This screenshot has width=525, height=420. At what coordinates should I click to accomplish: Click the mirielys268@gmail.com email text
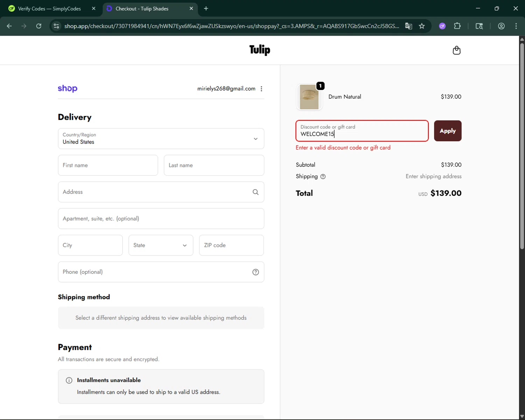click(226, 89)
